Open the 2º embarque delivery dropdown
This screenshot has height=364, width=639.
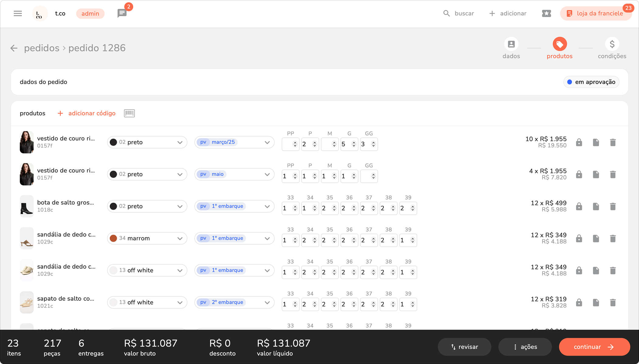[267, 302]
